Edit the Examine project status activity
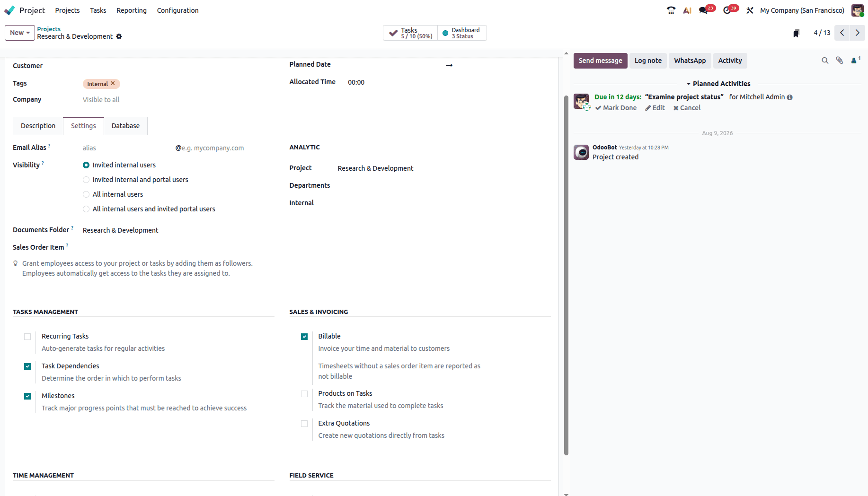Viewport: 868px width, 496px height. point(655,108)
